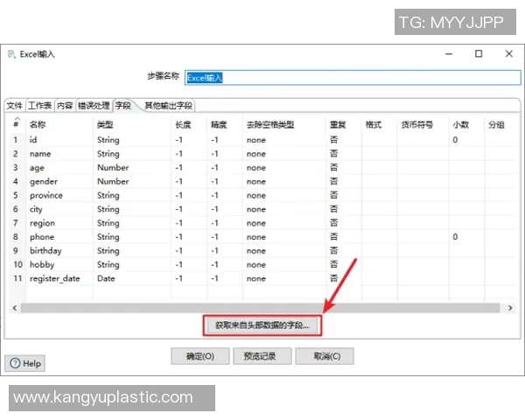The image size is (525, 420).
Task: Select the 'age' field name cell
Action: (x=59, y=167)
